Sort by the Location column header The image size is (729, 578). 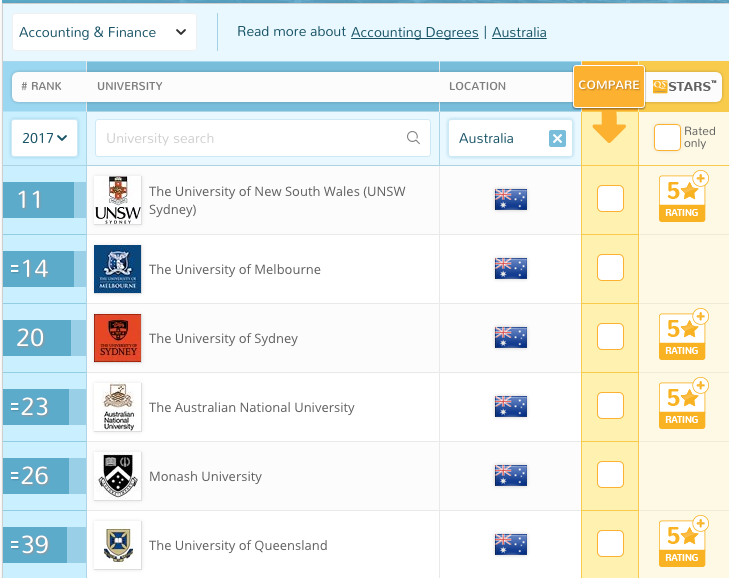(477, 86)
